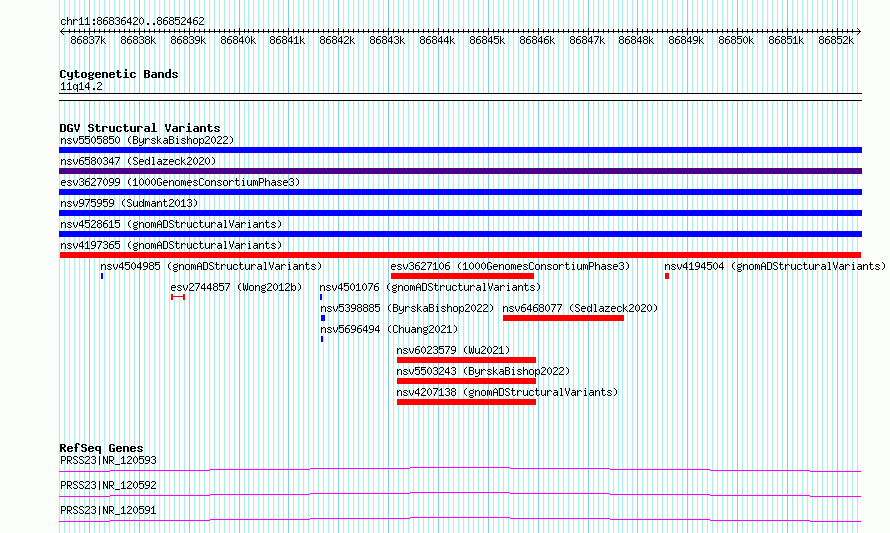Click the blue bar under nsv975959

point(460,213)
